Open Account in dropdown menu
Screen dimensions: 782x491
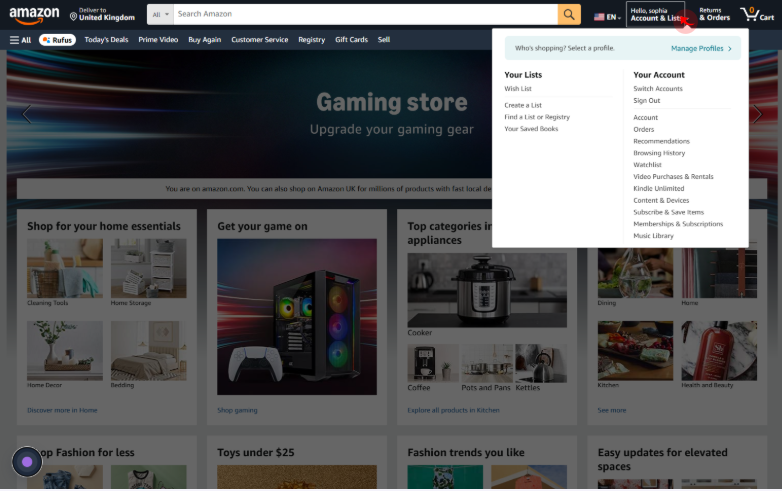[645, 118]
